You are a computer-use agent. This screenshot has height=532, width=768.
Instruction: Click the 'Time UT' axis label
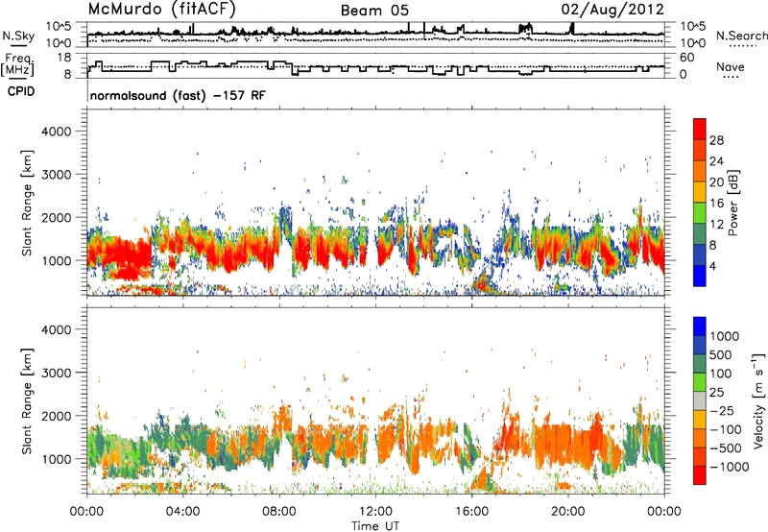[375, 526]
